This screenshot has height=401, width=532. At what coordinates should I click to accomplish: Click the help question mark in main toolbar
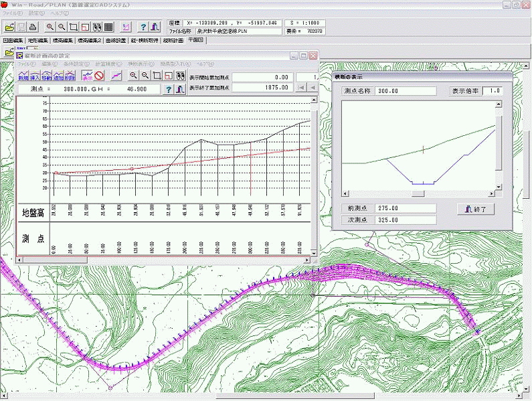(x=143, y=27)
